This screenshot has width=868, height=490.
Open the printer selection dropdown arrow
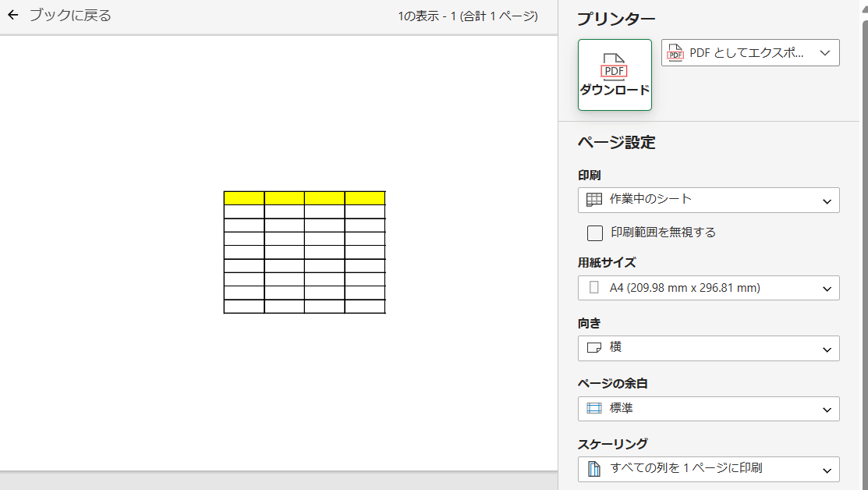825,53
